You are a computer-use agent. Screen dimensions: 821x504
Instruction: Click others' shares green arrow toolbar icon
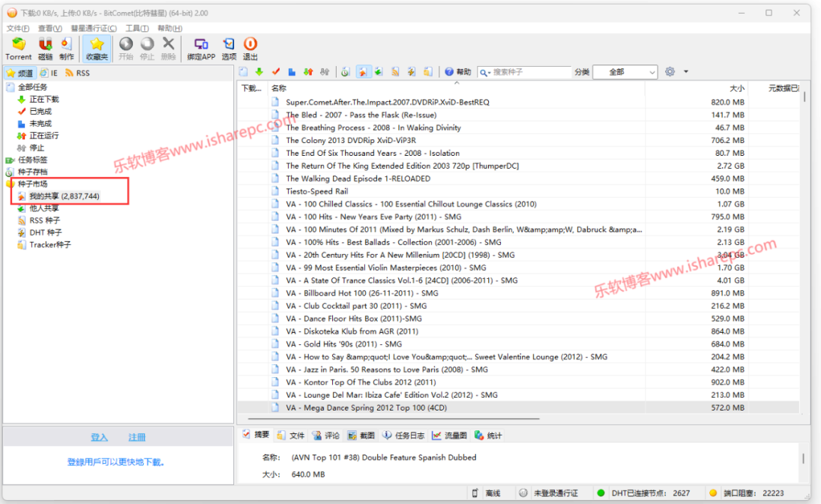click(379, 71)
